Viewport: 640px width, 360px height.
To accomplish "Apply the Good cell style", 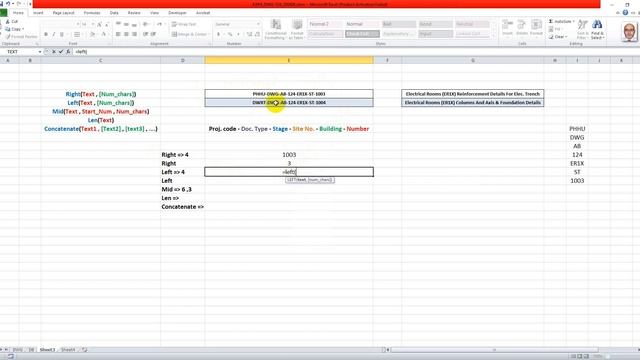I will [x=436, y=24].
